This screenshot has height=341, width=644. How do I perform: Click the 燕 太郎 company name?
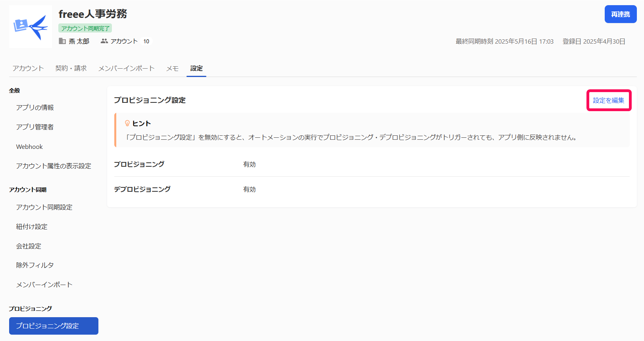[79, 41]
